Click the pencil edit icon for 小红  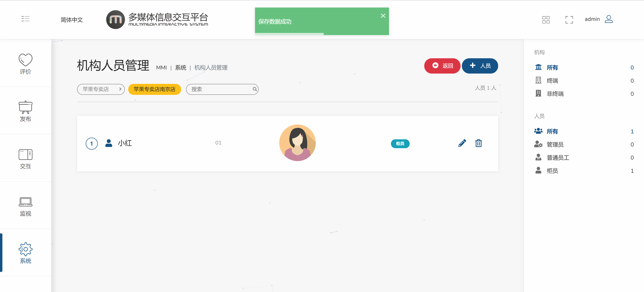462,143
